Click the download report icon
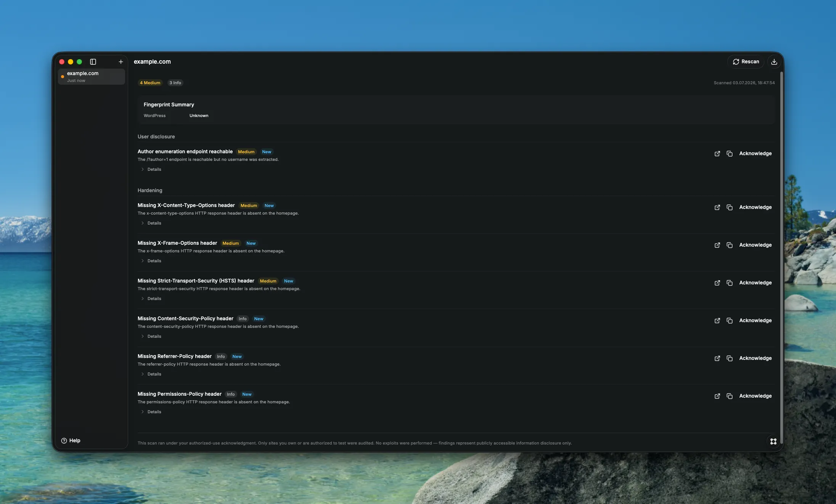836x504 pixels. (774, 62)
